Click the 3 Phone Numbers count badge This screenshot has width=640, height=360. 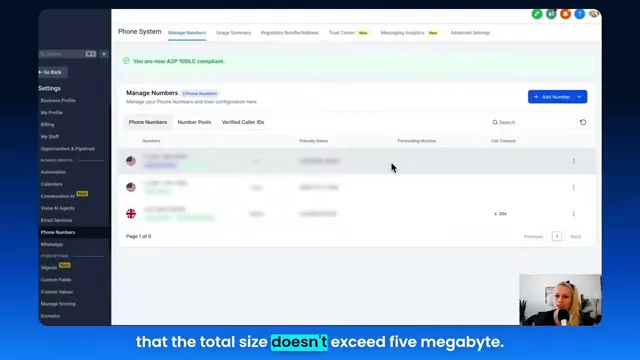point(200,93)
